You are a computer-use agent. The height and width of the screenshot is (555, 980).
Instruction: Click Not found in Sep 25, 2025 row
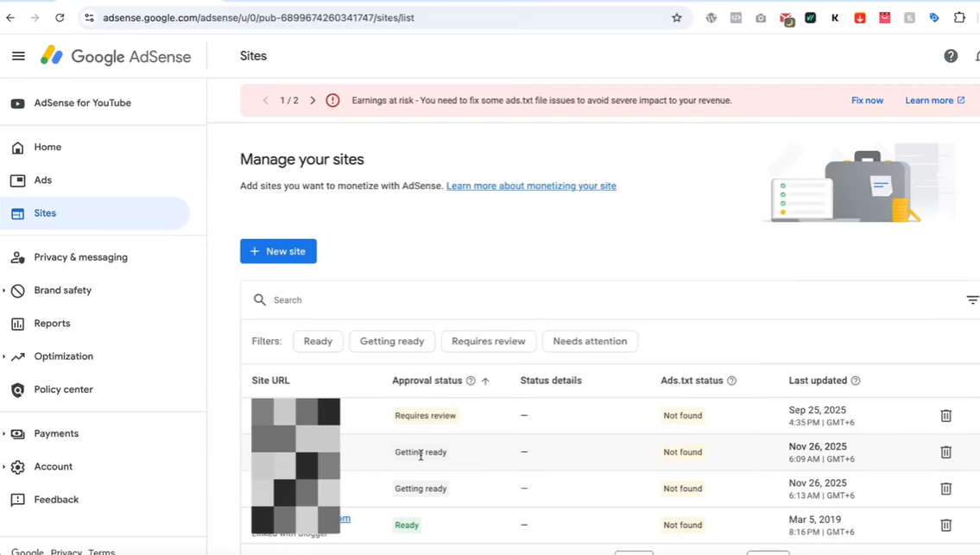pyautogui.click(x=682, y=416)
